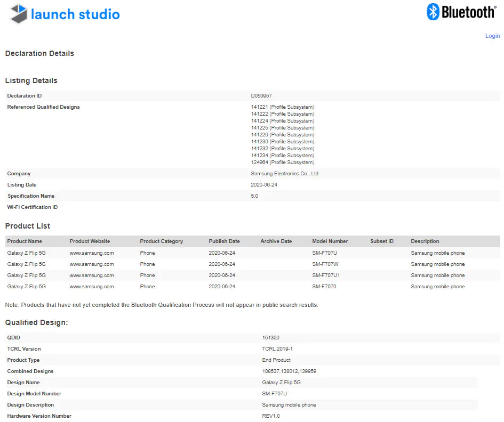Image resolution: width=504 pixels, height=422 pixels.
Task: Click referenced design 141232 (Profile Subsystem)
Action: click(283, 148)
